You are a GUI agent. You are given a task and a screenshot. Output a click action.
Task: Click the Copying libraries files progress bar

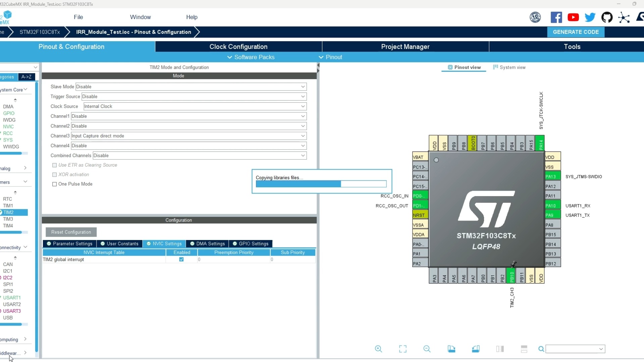[321, 184]
